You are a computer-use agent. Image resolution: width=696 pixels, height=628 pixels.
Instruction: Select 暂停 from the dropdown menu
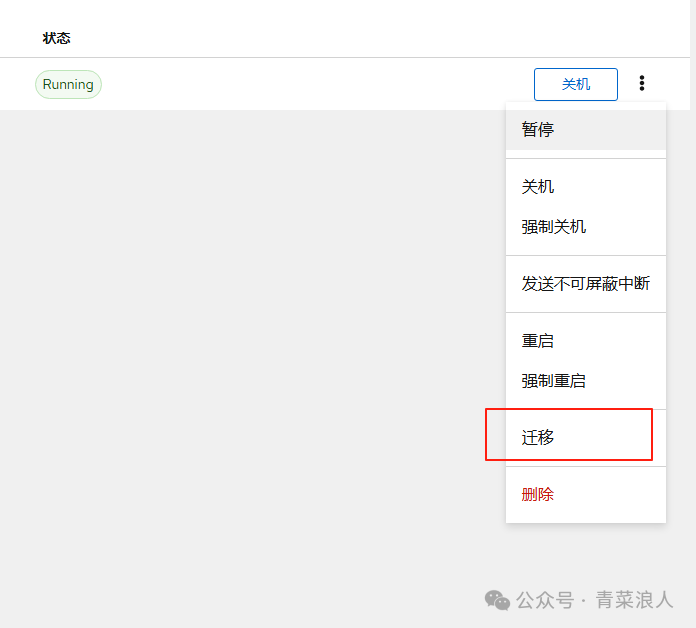[585, 130]
